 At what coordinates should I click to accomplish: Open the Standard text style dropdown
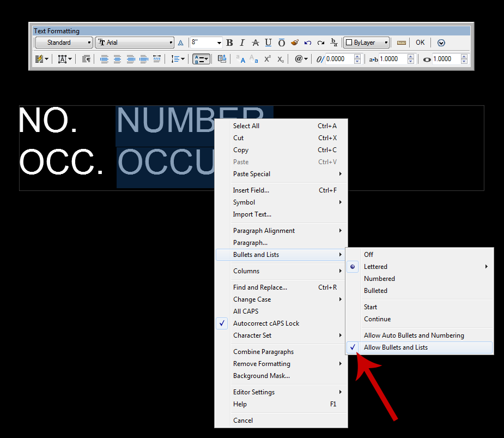coord(88,42)
